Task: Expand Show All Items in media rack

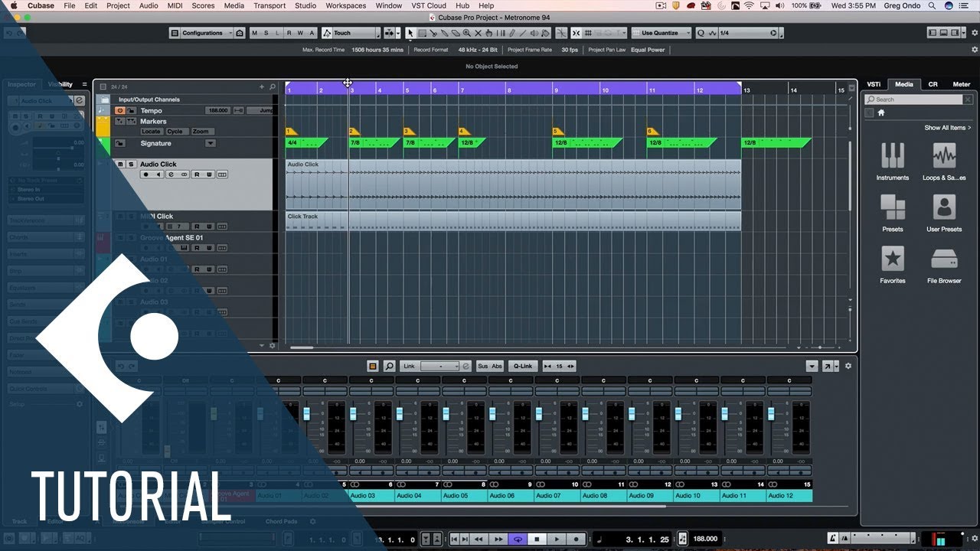Action: tap(948, 128)
